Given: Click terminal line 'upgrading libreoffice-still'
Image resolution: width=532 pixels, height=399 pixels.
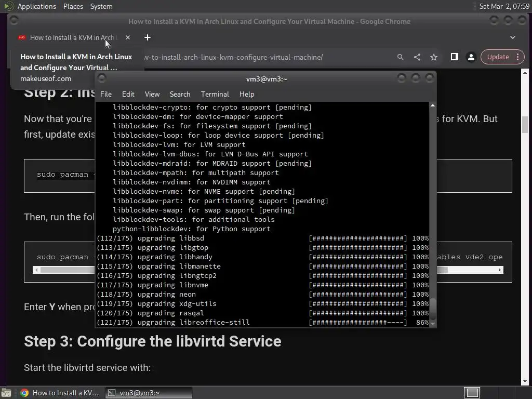Looking at the screenshot, I should click(x=194, y=322).
